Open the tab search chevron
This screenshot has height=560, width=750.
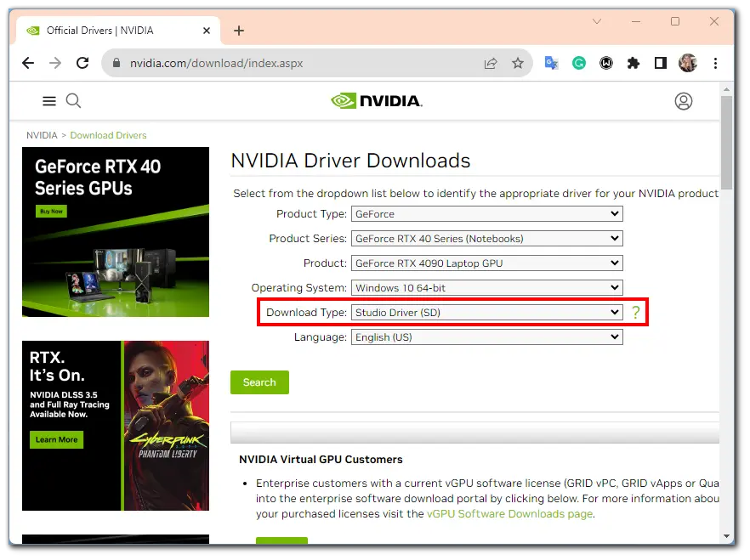pyautogui.click(x=596, y=21)
